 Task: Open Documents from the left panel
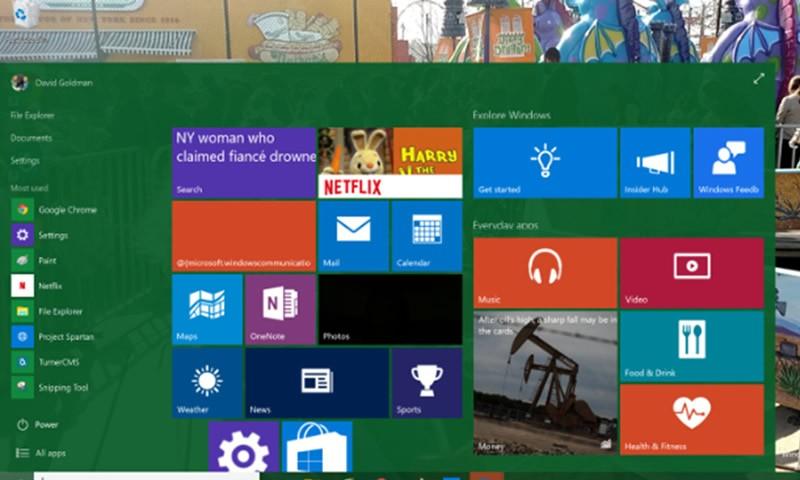click(31, 138)
